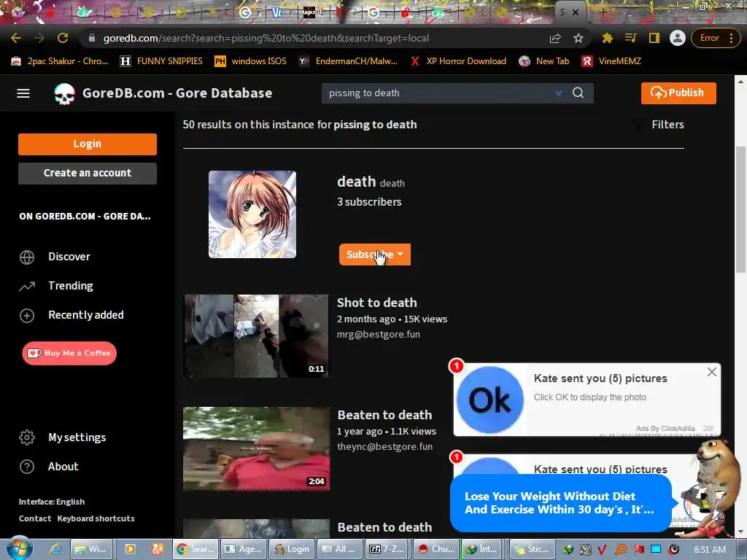The width and height of the screenshot is (747, 560).
Task: Click the globe icon beside Discover
Action: 27,257
